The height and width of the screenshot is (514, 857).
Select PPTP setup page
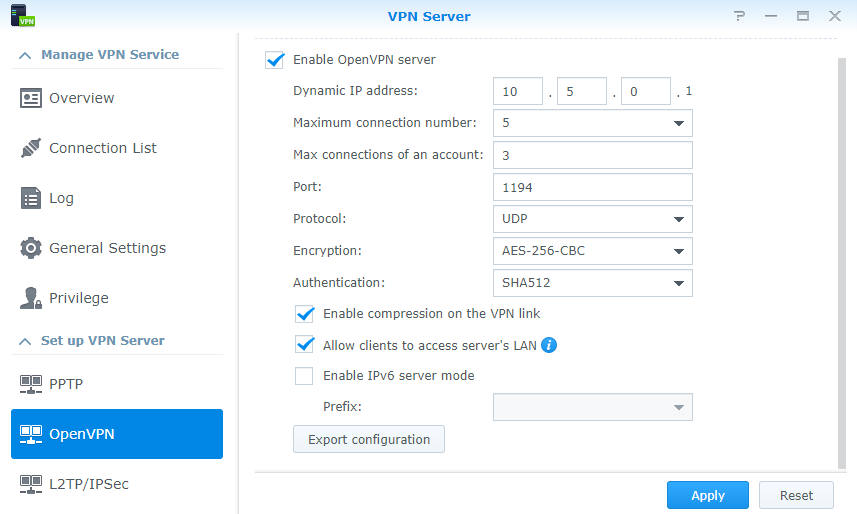(x=117, y=384)
